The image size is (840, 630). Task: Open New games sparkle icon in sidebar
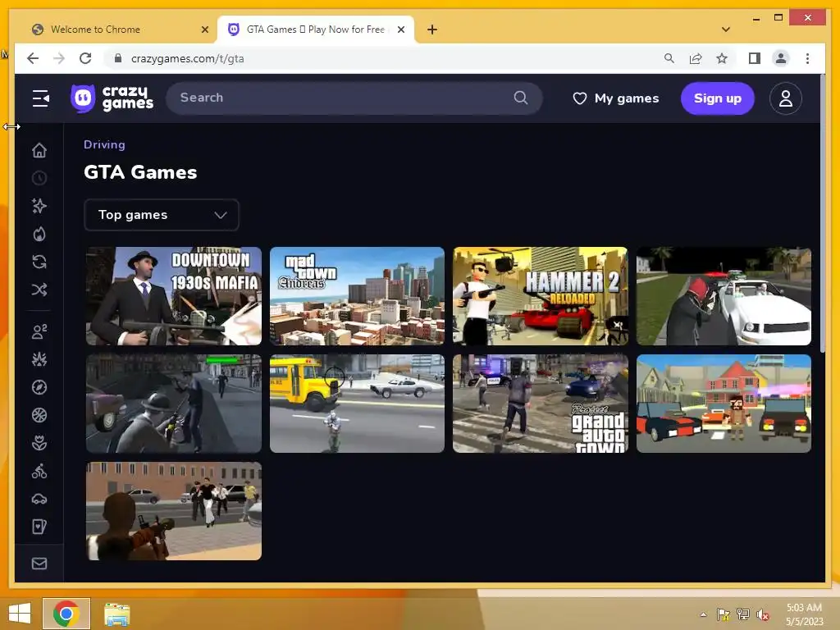pyautogui.click(x=39, y=206)
